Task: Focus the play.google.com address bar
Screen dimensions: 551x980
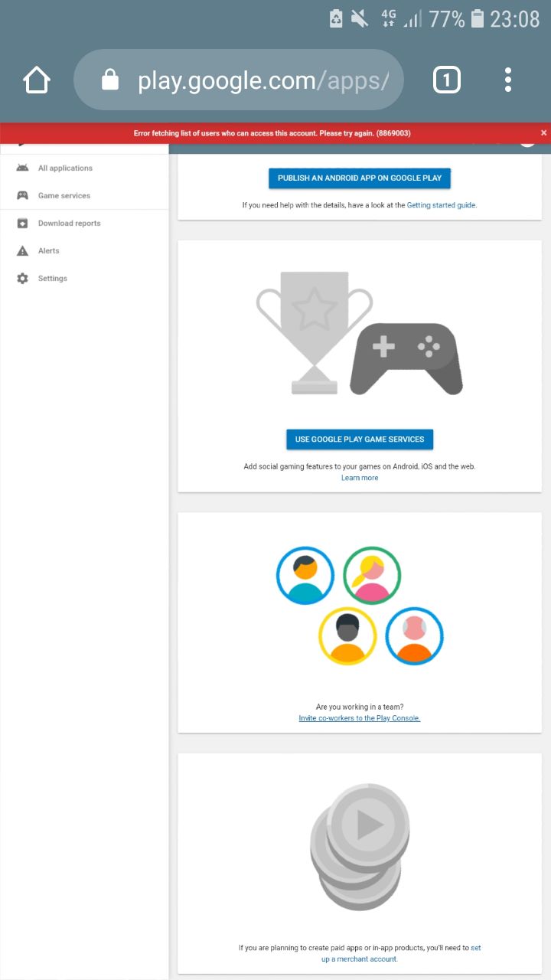Action: point(238,80)
